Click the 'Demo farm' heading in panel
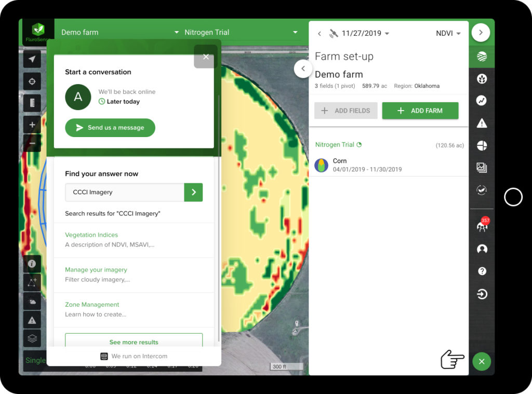 pos(339,74)
